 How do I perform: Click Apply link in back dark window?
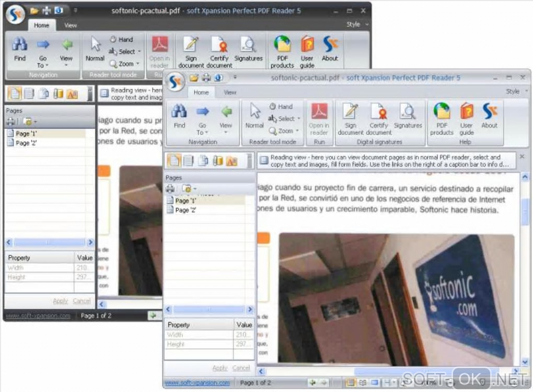pyautogui.click(x=60, y=301)
